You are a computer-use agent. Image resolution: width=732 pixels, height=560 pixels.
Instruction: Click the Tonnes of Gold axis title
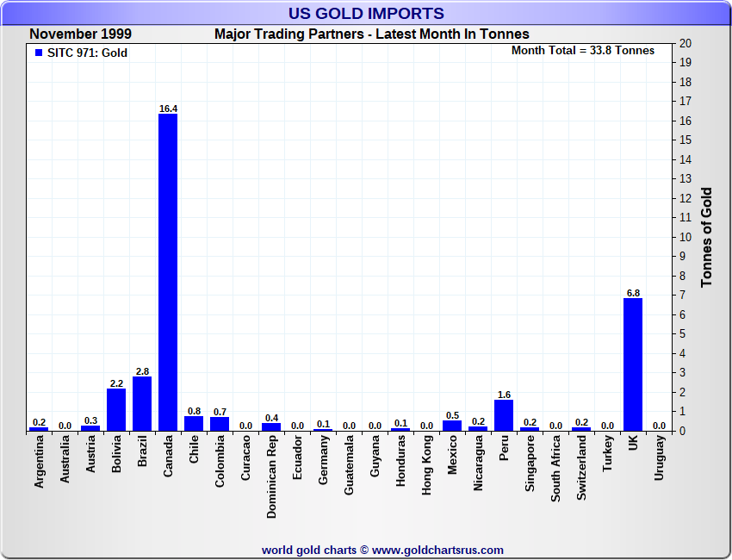pos(707,237)
